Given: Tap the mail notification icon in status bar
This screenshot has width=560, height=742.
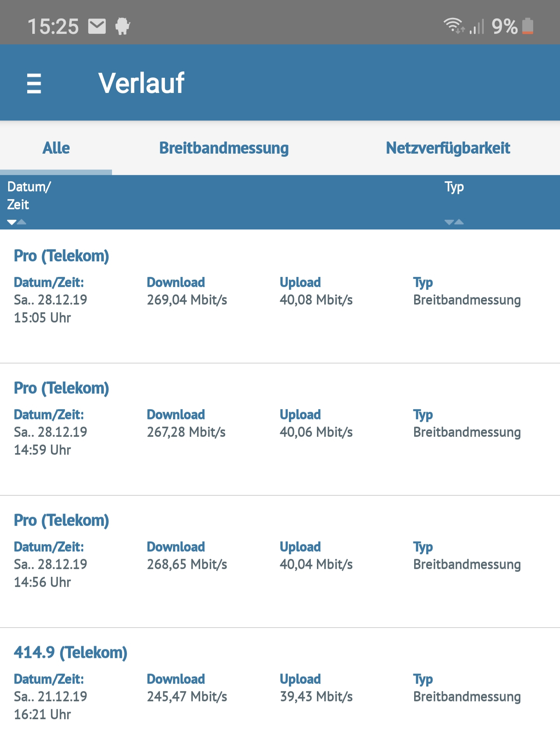Looking at the screenshot, I should pyautogui.click(x=97, y=26).
